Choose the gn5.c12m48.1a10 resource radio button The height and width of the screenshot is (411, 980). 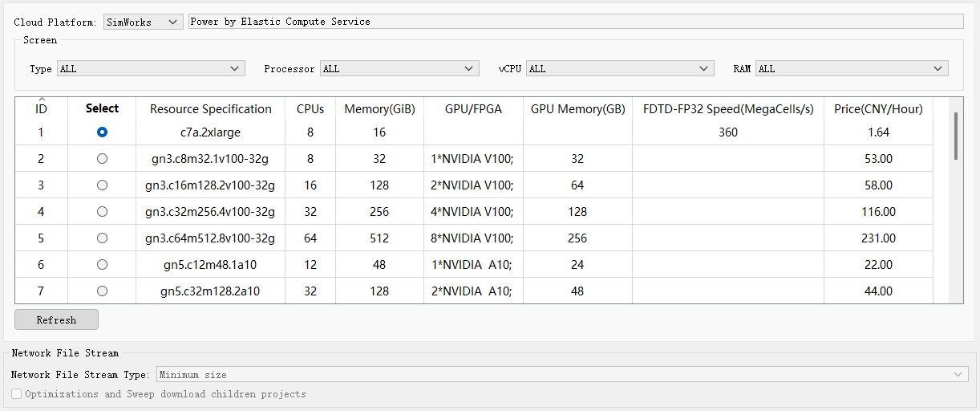point(102,265)
